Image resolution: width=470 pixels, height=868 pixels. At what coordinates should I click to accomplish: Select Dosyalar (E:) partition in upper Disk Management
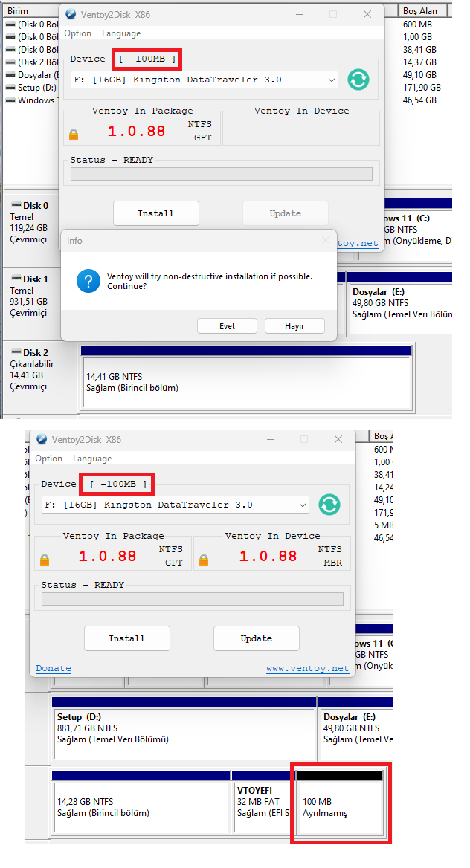pyautogui.click(x=400, y=302)
